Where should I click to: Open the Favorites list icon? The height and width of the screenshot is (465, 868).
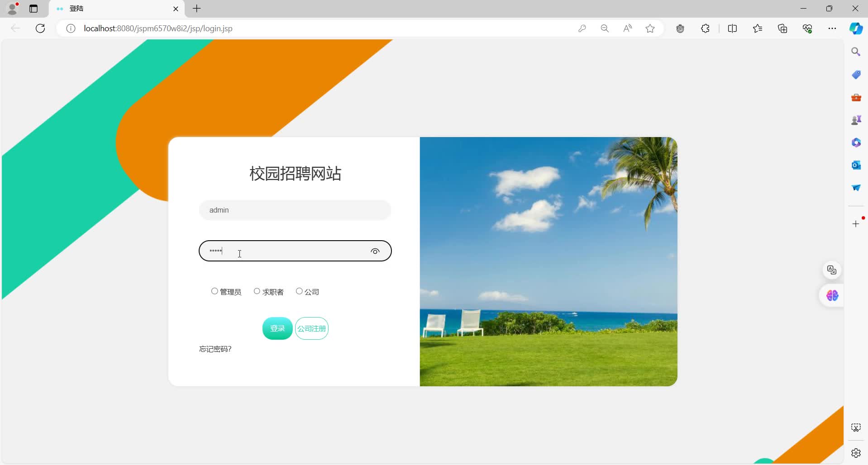pos(758,28)
